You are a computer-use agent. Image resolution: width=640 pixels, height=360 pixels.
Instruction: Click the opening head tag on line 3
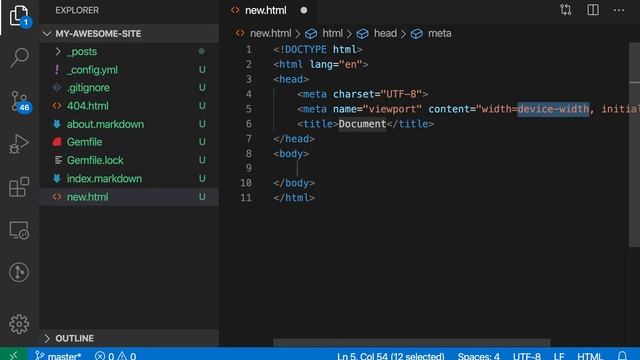click(x=291, y=79)
